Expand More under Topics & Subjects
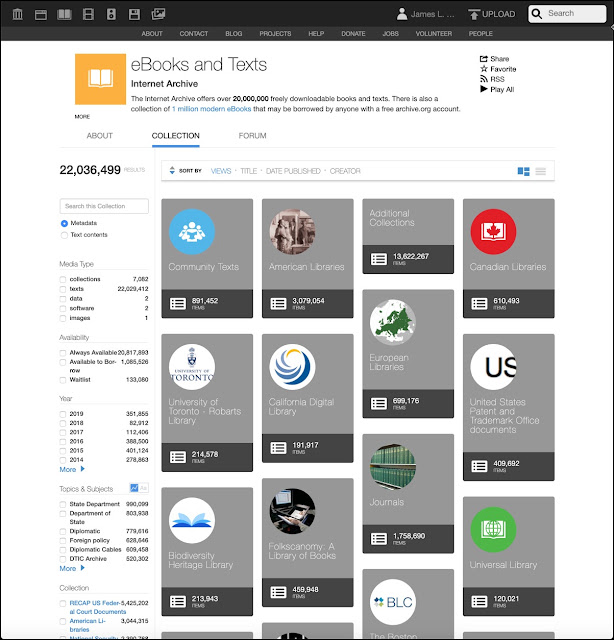Viewport: 614px width, 640px height. 72,568
